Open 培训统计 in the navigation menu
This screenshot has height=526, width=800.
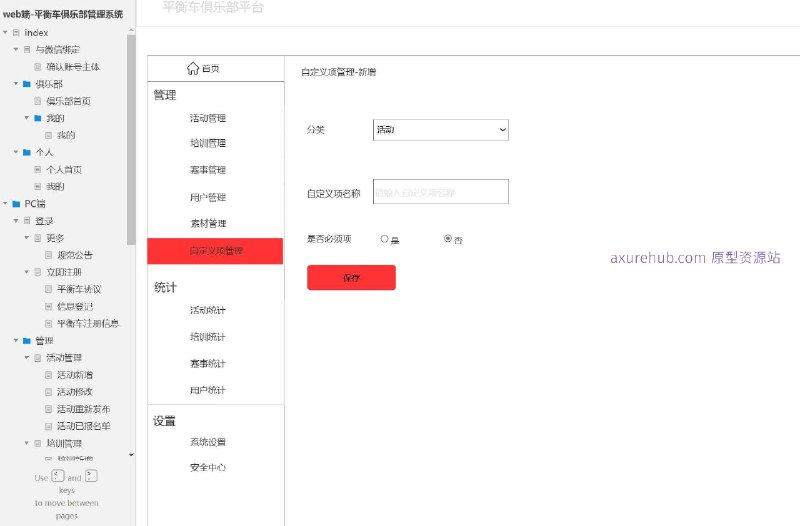208,337
